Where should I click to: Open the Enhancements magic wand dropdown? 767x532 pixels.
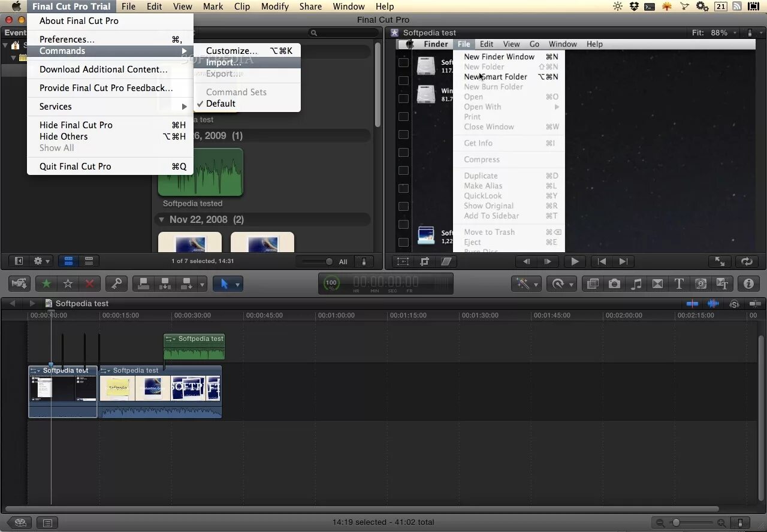(x=527, y=283)
